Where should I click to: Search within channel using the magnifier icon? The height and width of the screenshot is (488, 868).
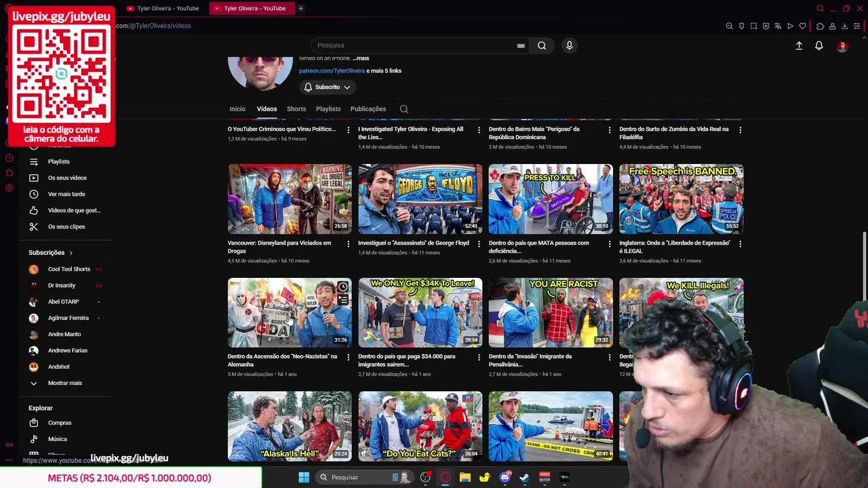point(404,109)
